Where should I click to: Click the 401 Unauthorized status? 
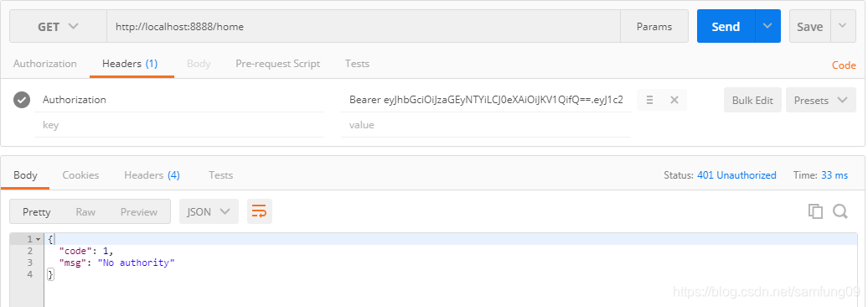[x=736, y=175]
